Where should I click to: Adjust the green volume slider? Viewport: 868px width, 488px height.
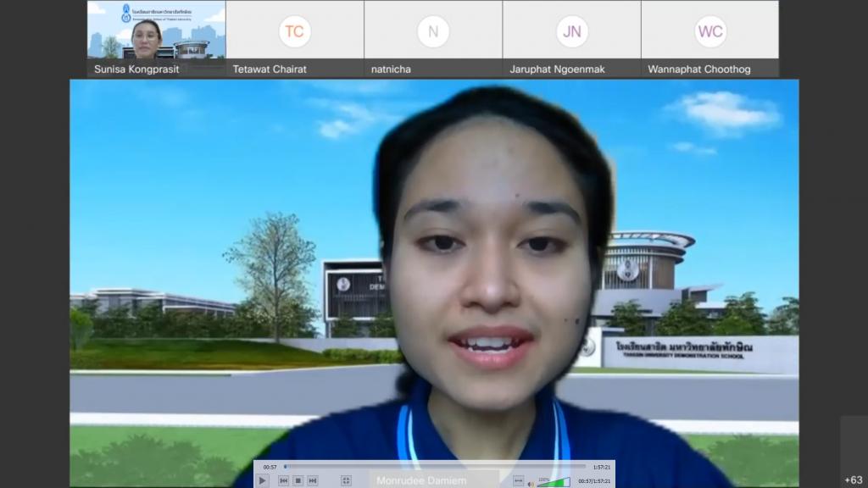pyautogui.click(x=554, y=482)
